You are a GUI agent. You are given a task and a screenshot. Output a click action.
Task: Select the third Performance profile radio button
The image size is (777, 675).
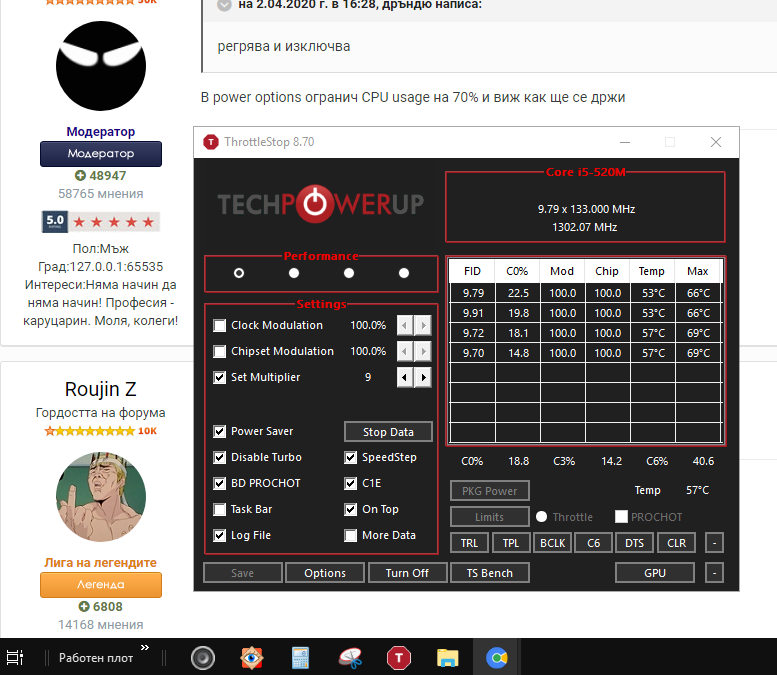tap(349, 273)
